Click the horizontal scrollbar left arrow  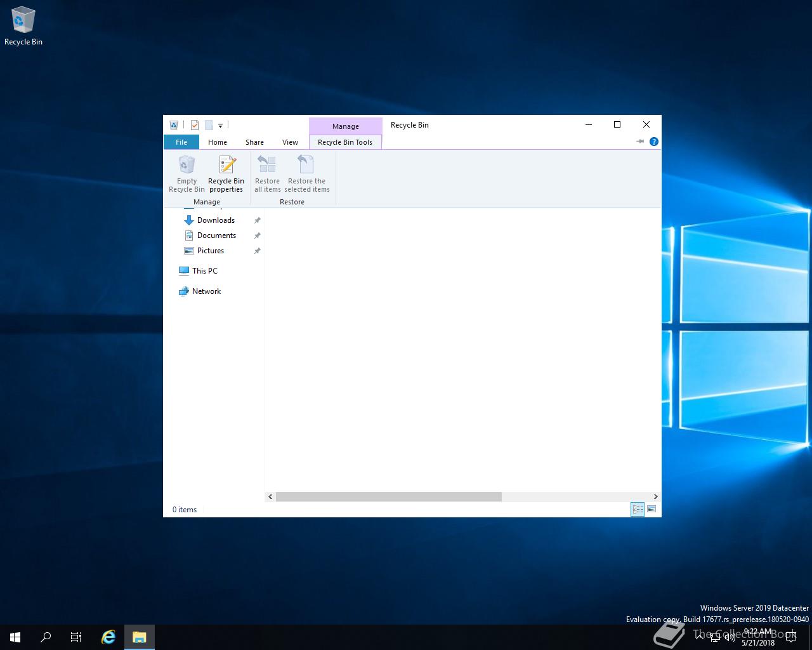(270, 496)
